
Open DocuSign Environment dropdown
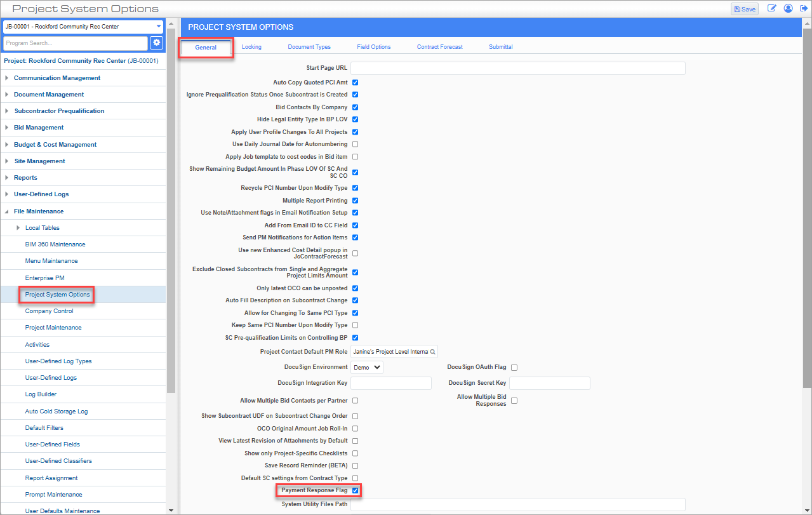(x=367, y=367)
